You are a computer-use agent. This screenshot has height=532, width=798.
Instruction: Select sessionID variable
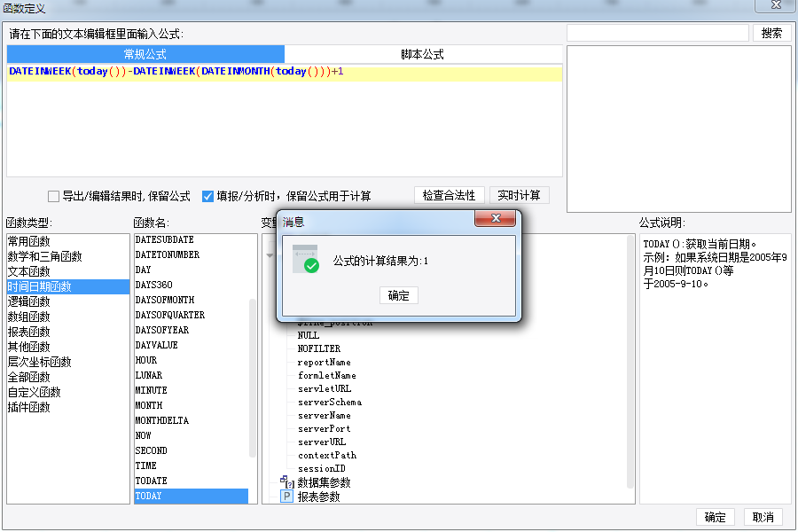click(x=322, y=468)
